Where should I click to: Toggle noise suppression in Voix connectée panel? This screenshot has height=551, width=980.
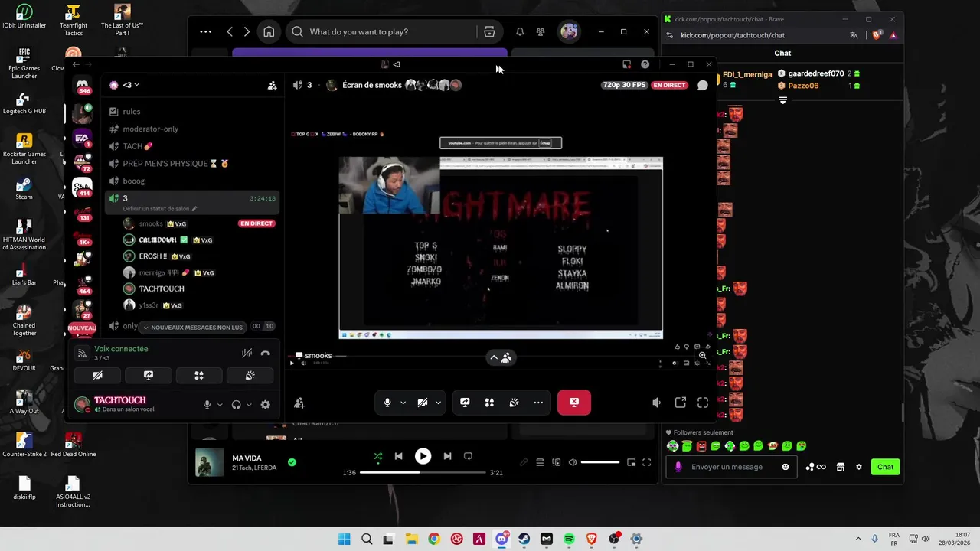247,354
